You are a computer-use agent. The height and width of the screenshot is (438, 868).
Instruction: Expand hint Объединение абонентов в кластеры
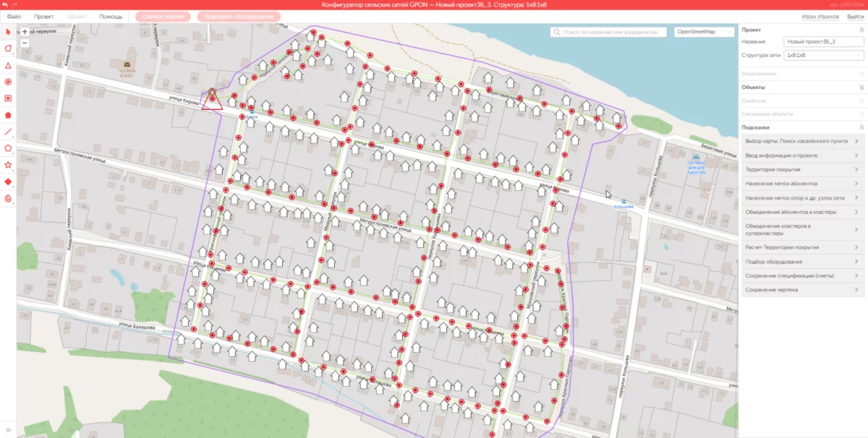click(803, 212)
